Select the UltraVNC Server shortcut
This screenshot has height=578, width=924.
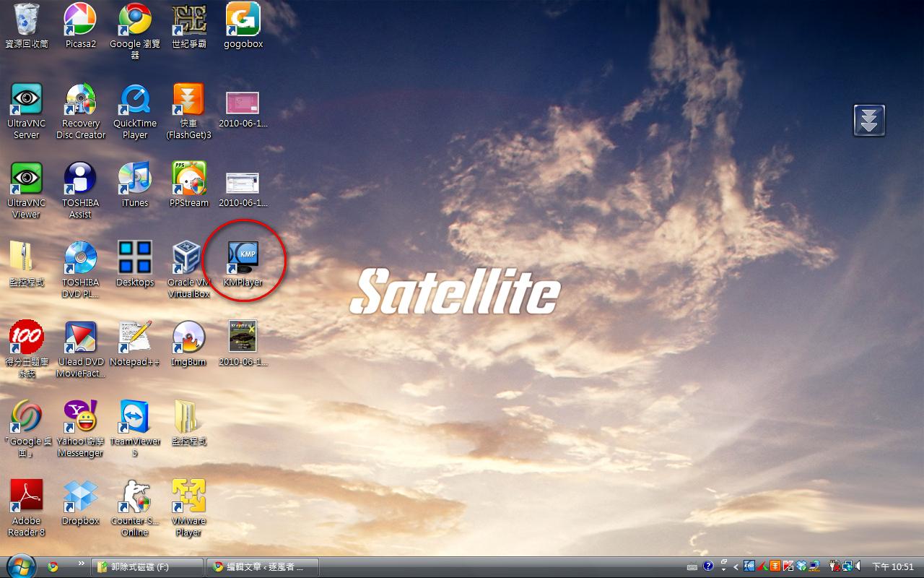(x=27, y=111)
